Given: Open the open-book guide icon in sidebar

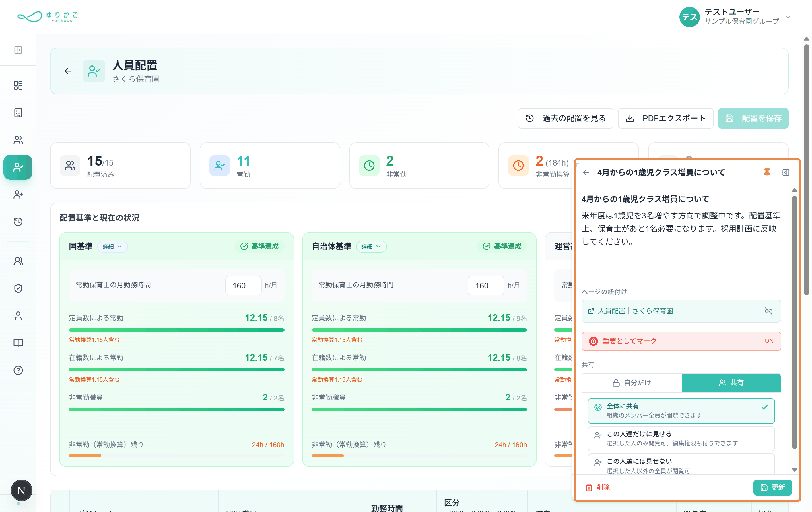Looking at the screenshot, I should (x=18, y=343).
